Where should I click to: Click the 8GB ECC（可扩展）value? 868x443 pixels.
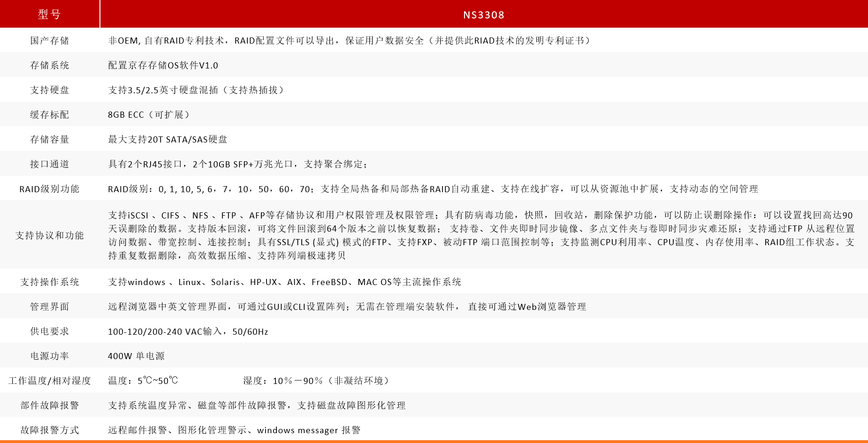(x=150, y=114)
